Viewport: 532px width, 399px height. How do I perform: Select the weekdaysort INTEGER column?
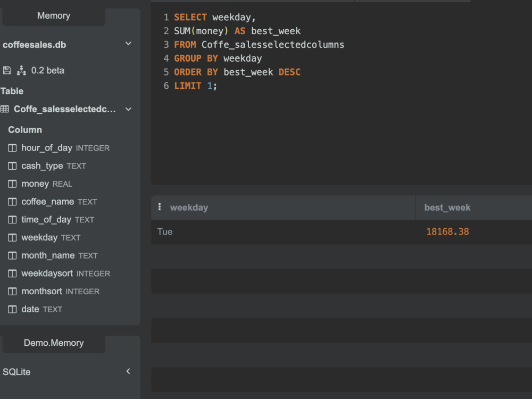(66, 273)
